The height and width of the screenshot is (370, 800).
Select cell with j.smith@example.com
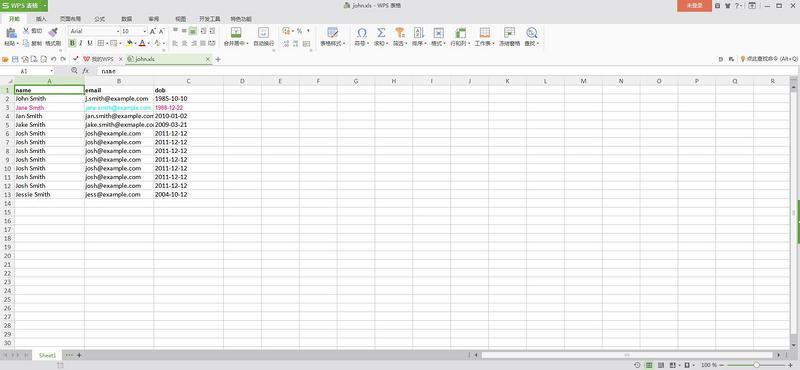click(119, 98)
